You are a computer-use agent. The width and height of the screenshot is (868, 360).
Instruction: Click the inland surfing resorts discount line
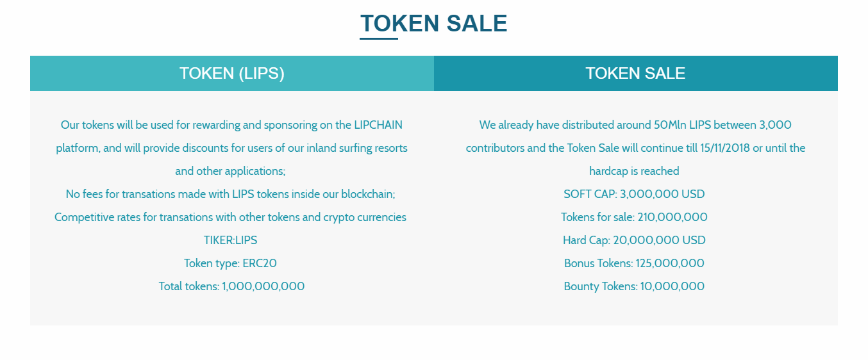click(x=231, y=148)
